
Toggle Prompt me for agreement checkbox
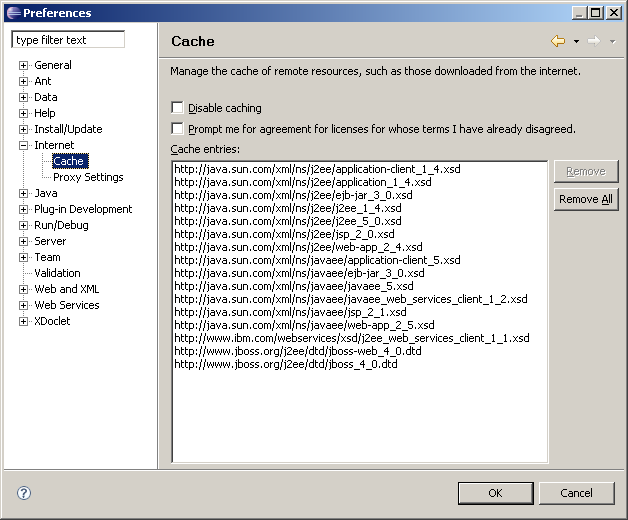pos(177,129)
